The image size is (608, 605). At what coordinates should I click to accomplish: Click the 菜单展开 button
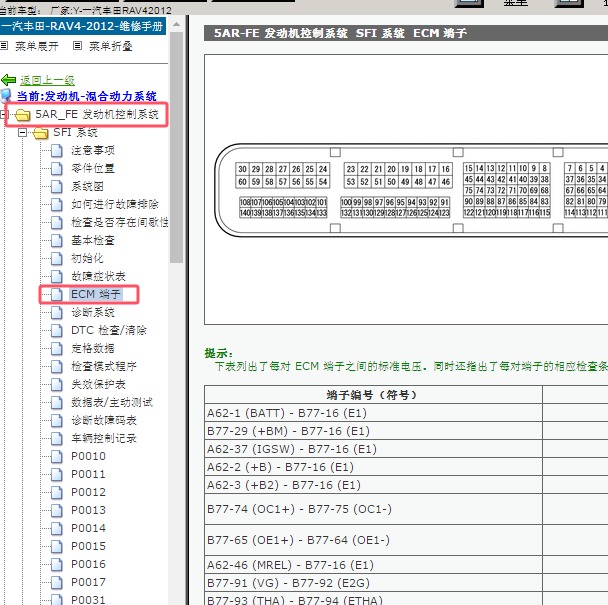click(37, 46)
